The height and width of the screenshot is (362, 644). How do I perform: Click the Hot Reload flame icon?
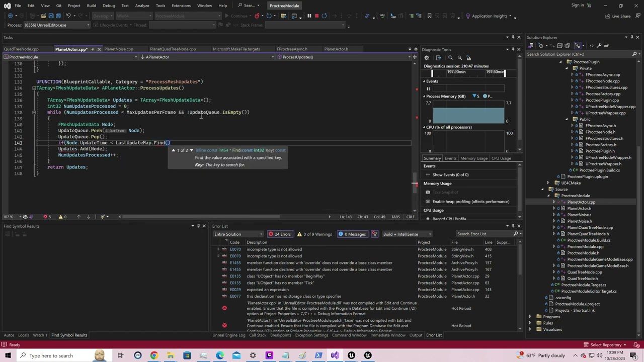tap(258, 16)
